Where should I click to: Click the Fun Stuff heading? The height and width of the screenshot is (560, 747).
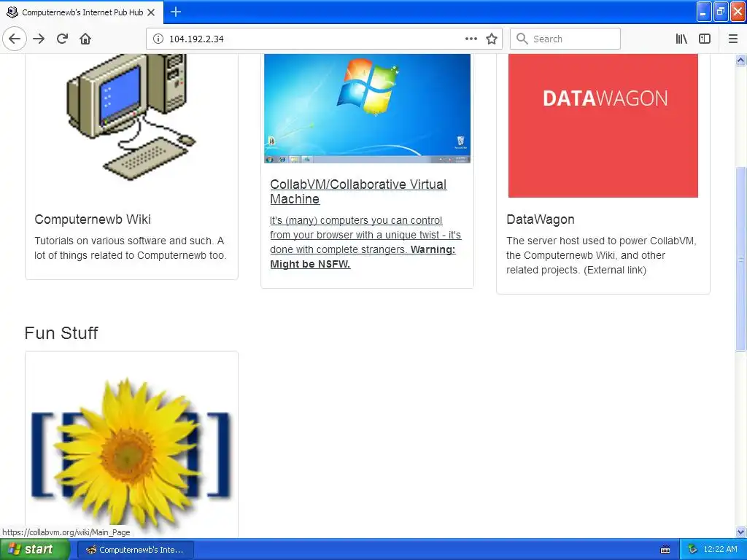[61, 332]
